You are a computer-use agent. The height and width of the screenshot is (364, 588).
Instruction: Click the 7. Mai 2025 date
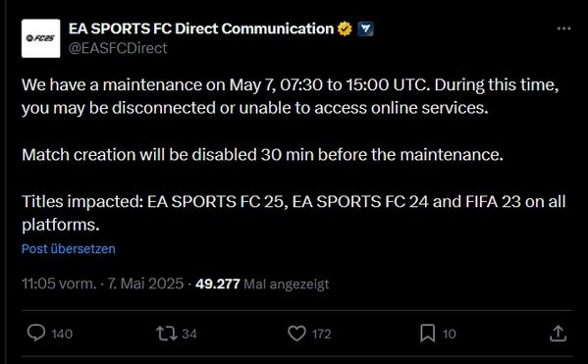(x=145, y=284)
